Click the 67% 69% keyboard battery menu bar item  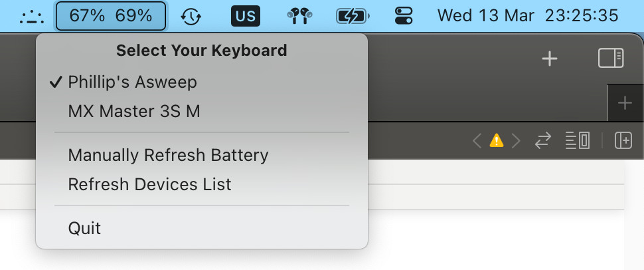[x=111, y=16]
